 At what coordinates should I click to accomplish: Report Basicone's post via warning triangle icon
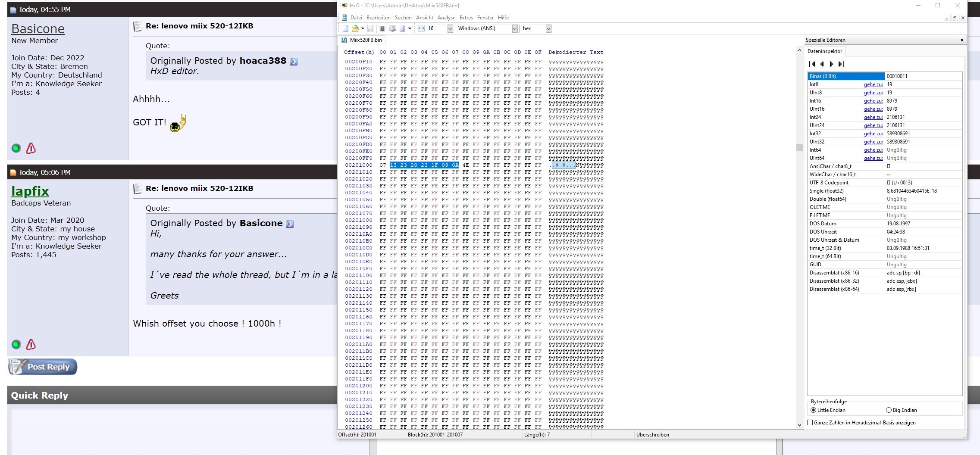tap(31, 148)
